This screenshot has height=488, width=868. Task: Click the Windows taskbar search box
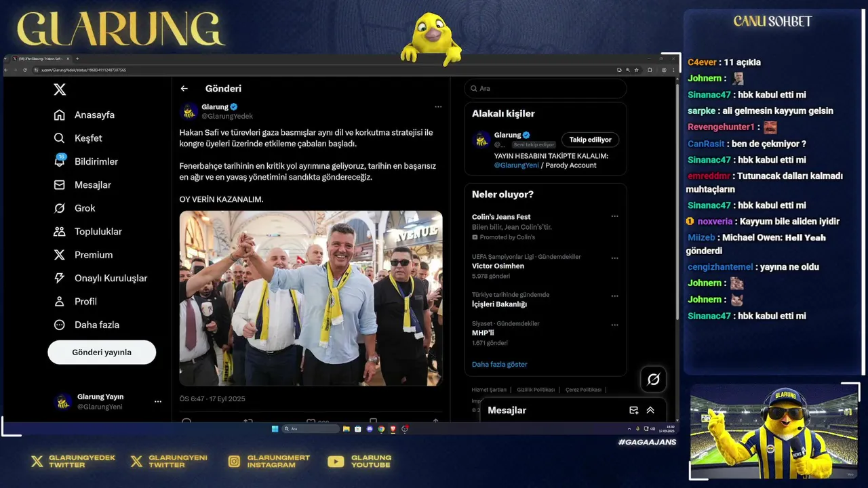coord(310,428)
